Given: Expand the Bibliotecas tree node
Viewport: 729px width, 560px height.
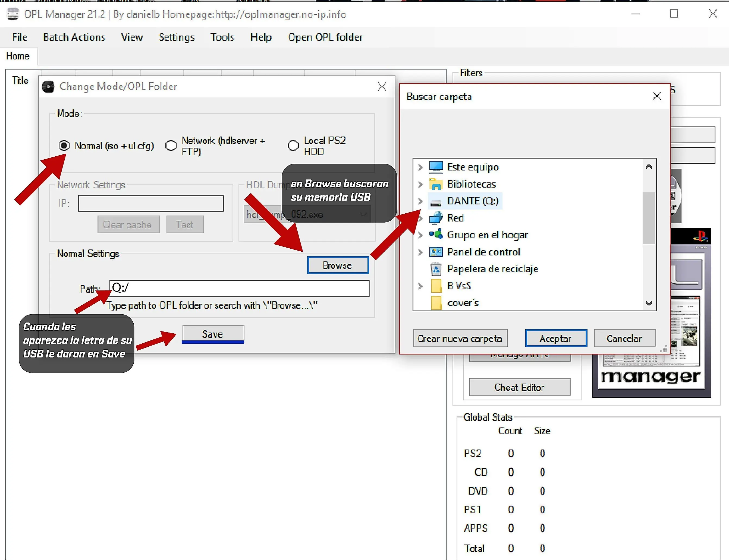Looking at the screenshot, I should [420, 184].
